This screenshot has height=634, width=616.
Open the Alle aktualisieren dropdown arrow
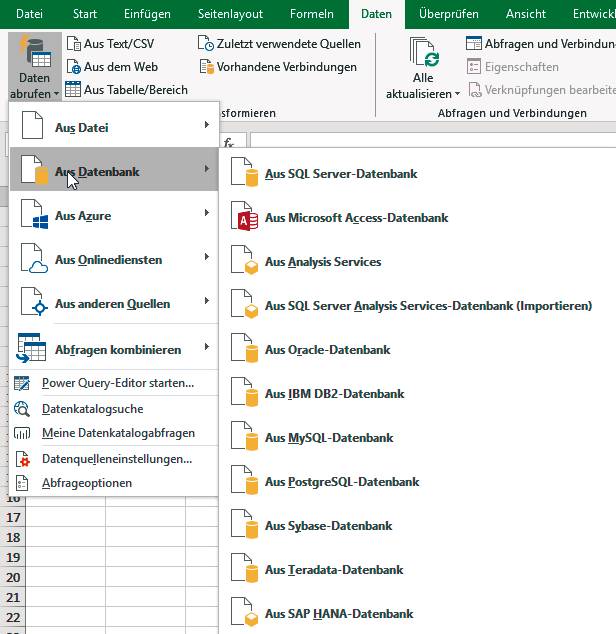click(x=457, y=94)
